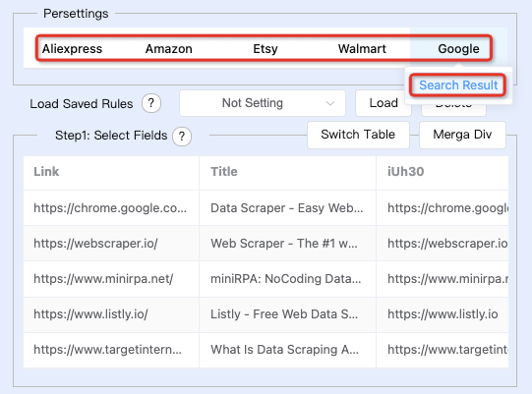
Task: Select the Title column header
Action: (288, 172)
